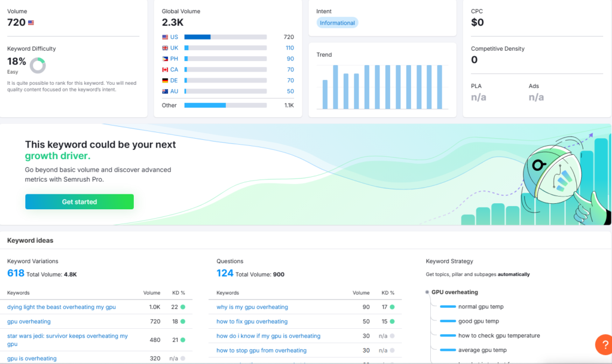Select 'how to check gpu temperature' subtopic
Image resolution: width=612 pixels, height=364 pixels.
[498, 335]
